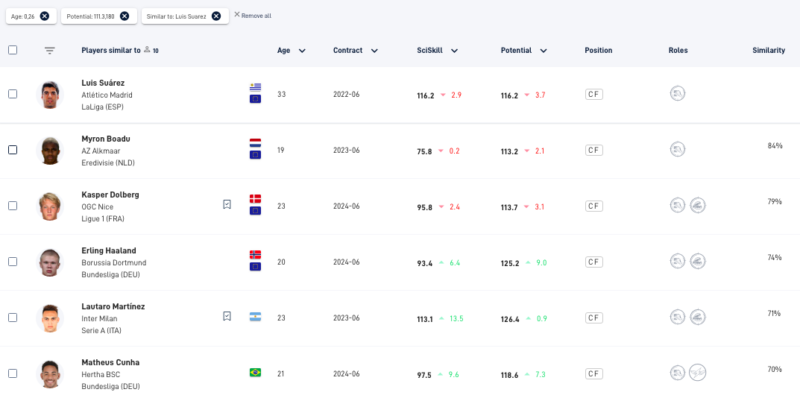Image resolution: width=800 pixels, height=401 pixels.
Task: Remove the Potential 111.3,180 filter chip
Action: (124, 16)
